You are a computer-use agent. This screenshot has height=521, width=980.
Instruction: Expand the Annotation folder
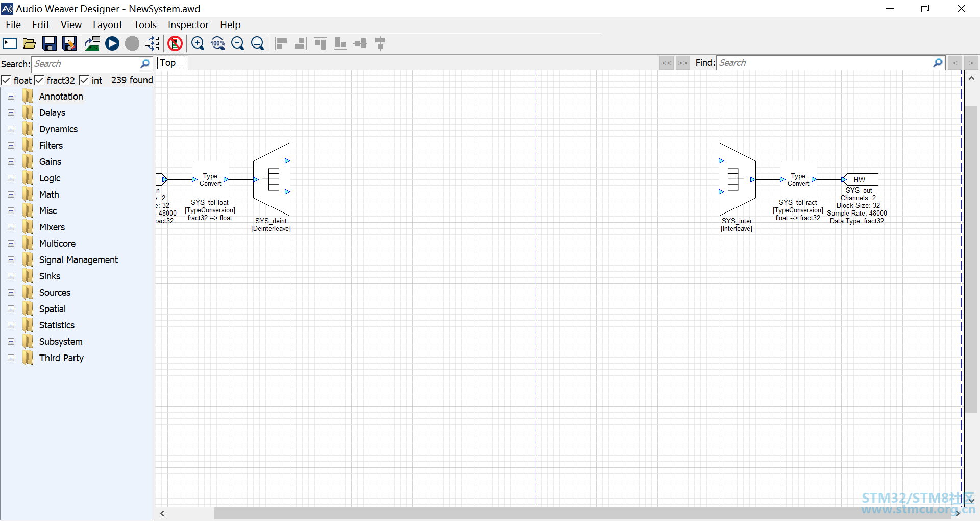click(x=11, y=97)
